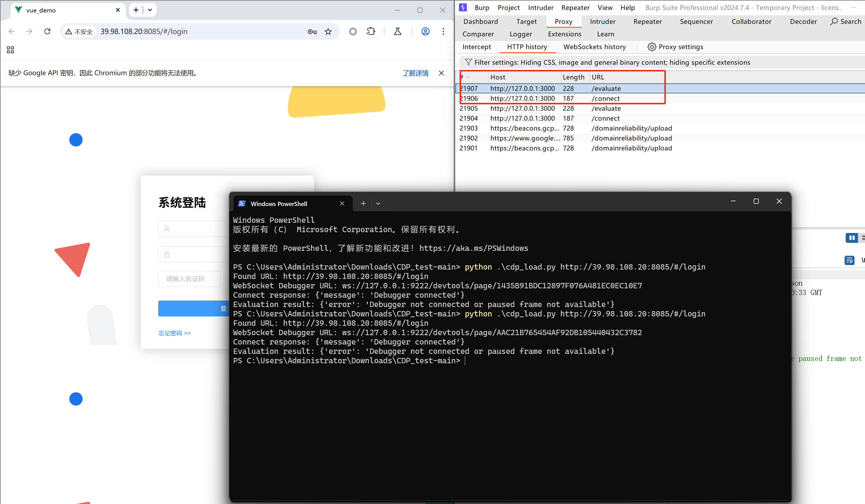This screenshot has height=504, width=865.
Task: Open the Chrome extensions puzzle icon
Action: click(371, 31)
